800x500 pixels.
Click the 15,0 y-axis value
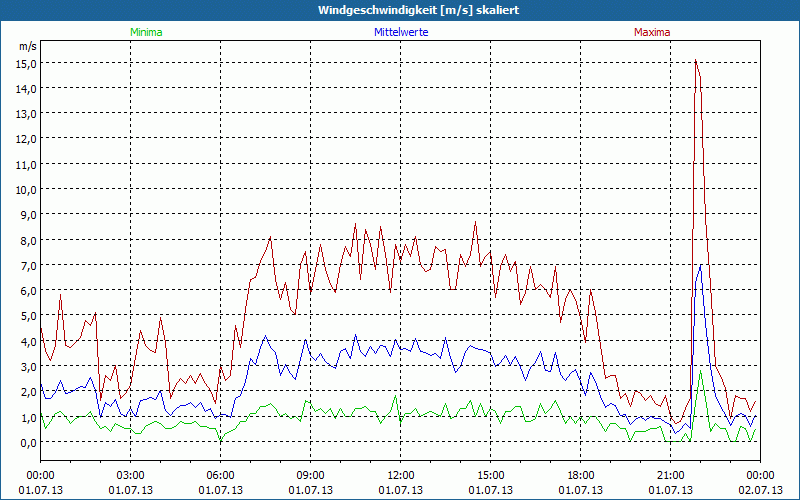[26, 63]
